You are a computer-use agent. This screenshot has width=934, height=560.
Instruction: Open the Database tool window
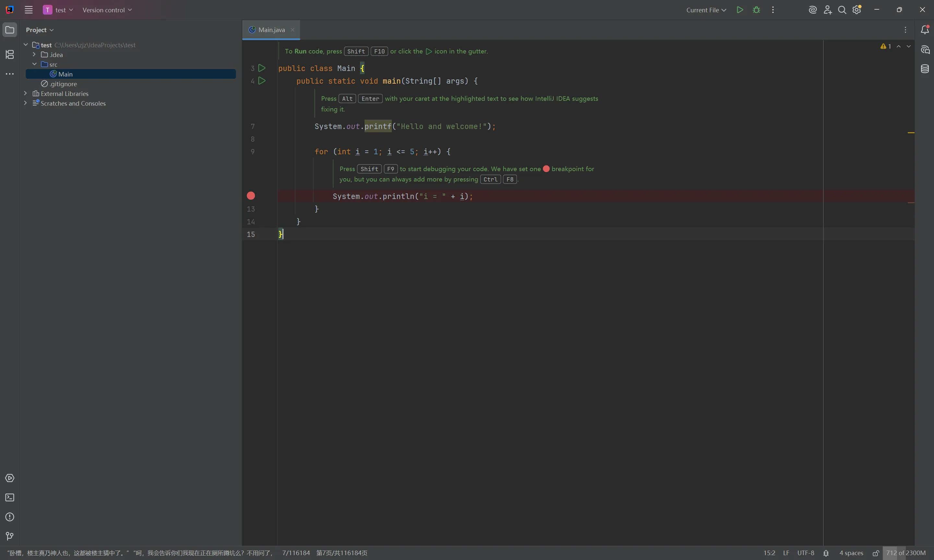tap(925, 69)
